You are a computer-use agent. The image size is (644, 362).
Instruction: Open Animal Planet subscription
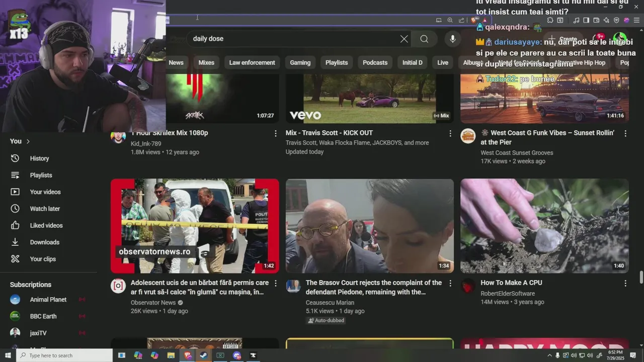(48, 300)
